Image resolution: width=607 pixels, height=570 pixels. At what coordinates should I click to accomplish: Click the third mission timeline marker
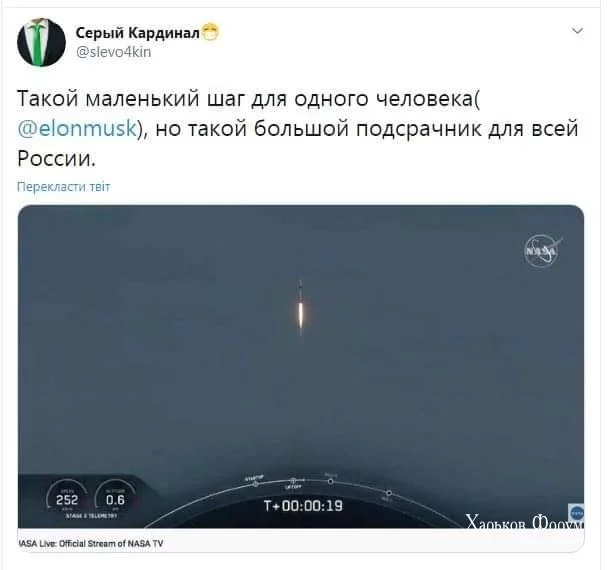click(x=331, y=481)
